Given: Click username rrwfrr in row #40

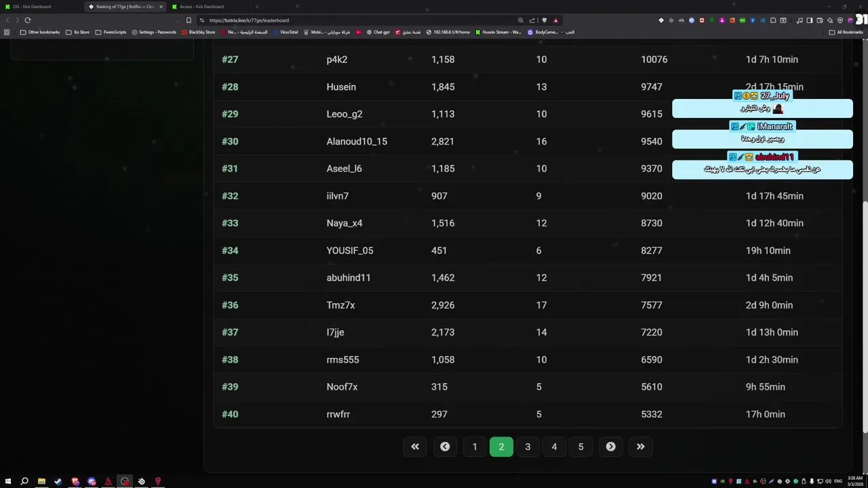Looking at the screenshot, I should [338, 414].
